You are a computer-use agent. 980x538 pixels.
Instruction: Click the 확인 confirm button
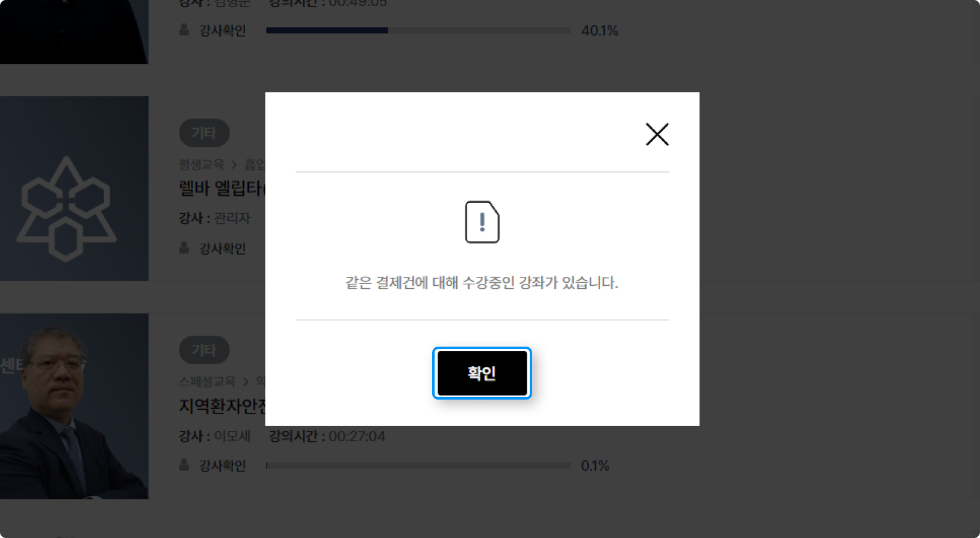pos(482,373)
